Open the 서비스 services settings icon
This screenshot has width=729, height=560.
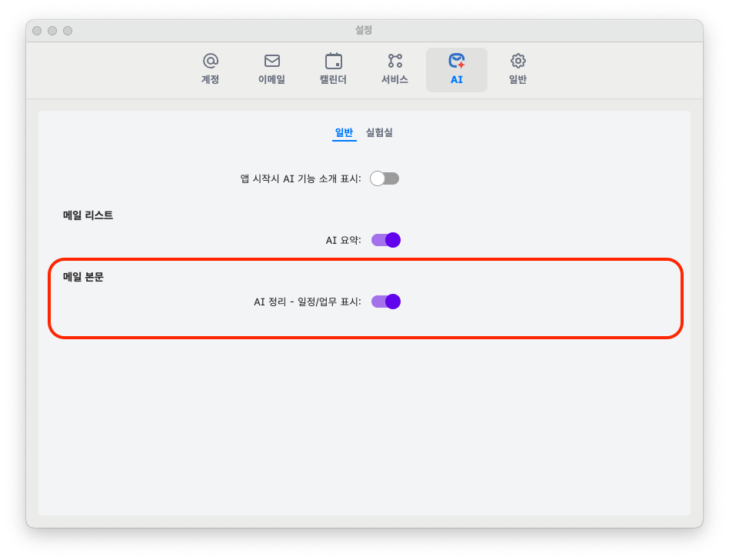[394, 68]
